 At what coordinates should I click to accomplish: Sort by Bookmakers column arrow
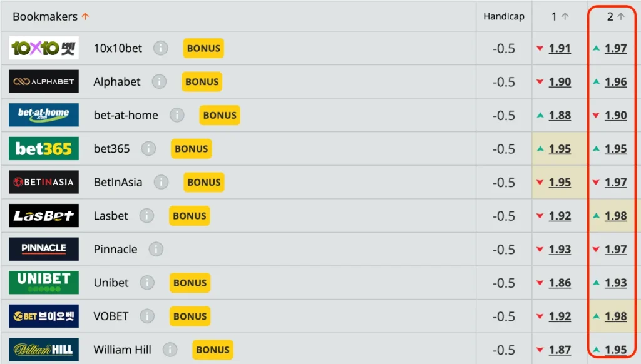coord(85,17)
